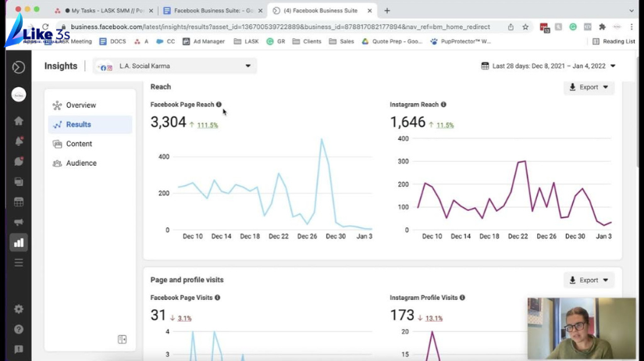Open the Last 28 days date range dropdown
The height and width of the screenshot is (361, 644).
pyautogui.click(x=549, y=66)
